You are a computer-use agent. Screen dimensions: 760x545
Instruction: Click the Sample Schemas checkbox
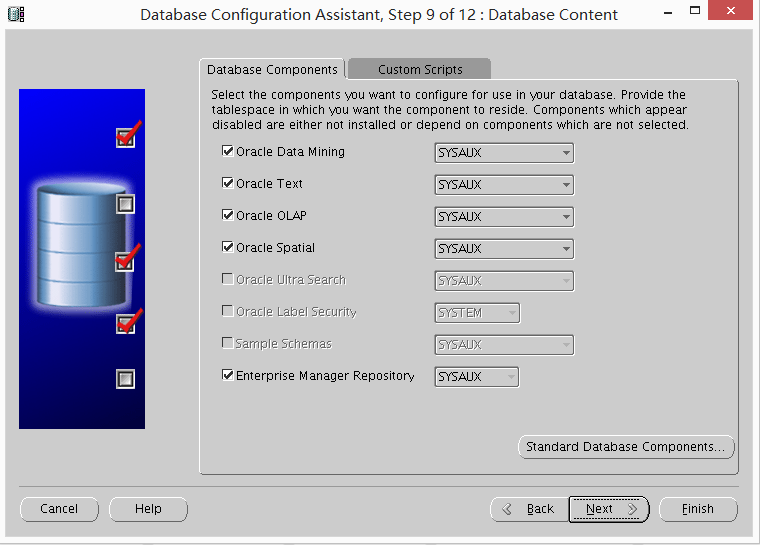227,343
